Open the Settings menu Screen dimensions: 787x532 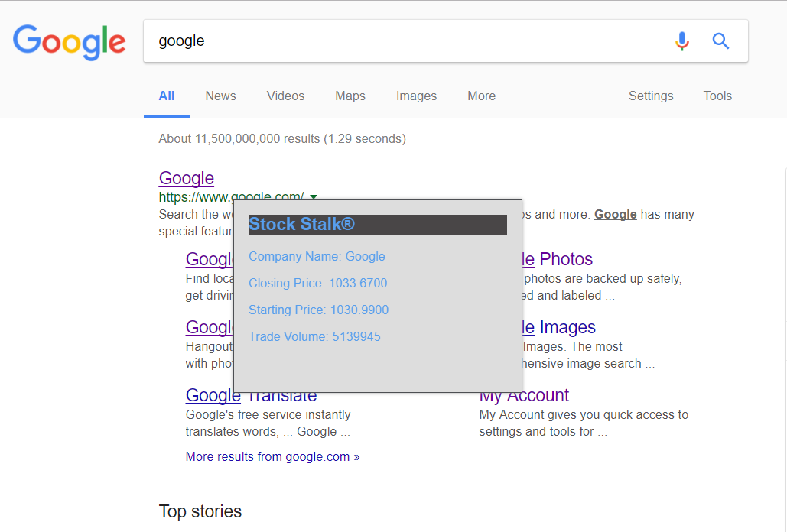click(x=651, y=96)
